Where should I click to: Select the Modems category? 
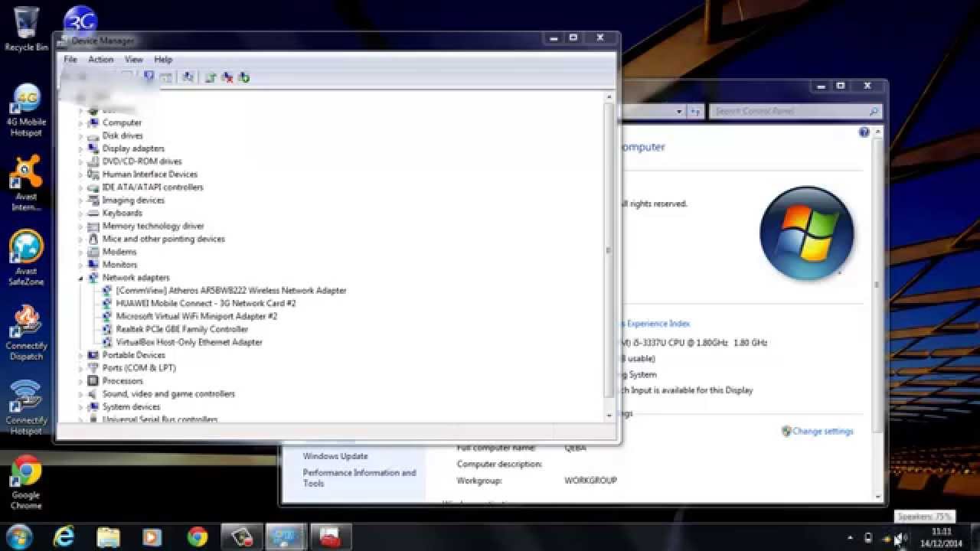pyautogui.click(x=119, y=252)
